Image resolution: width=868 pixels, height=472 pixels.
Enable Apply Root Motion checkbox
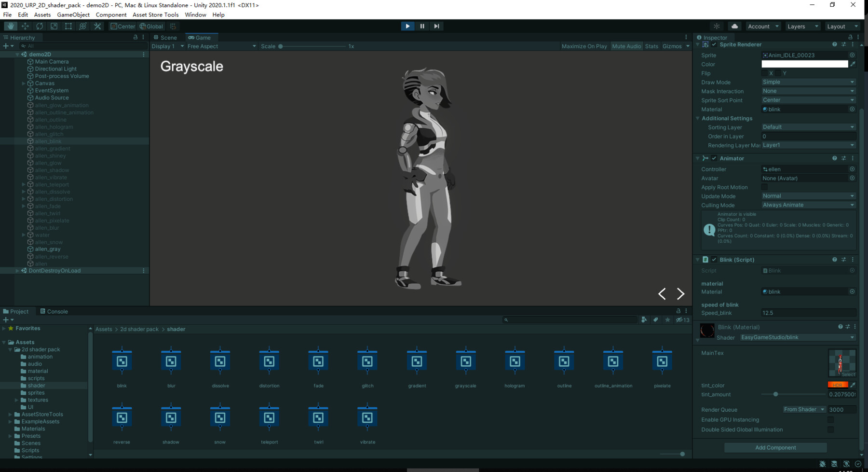[x=764, y=187]
